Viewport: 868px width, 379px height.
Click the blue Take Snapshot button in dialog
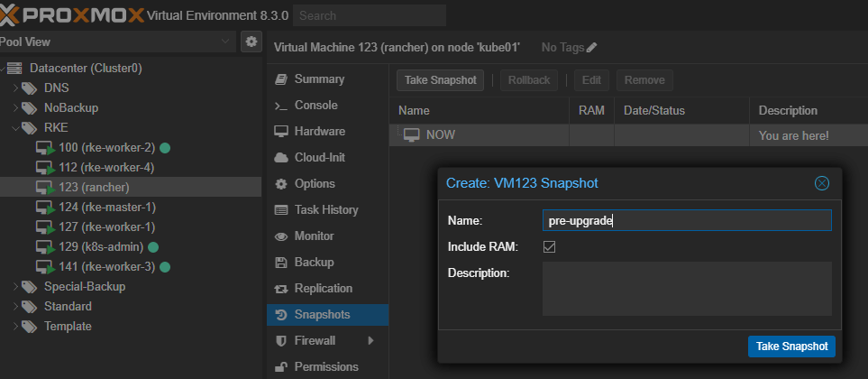[791, 347]
